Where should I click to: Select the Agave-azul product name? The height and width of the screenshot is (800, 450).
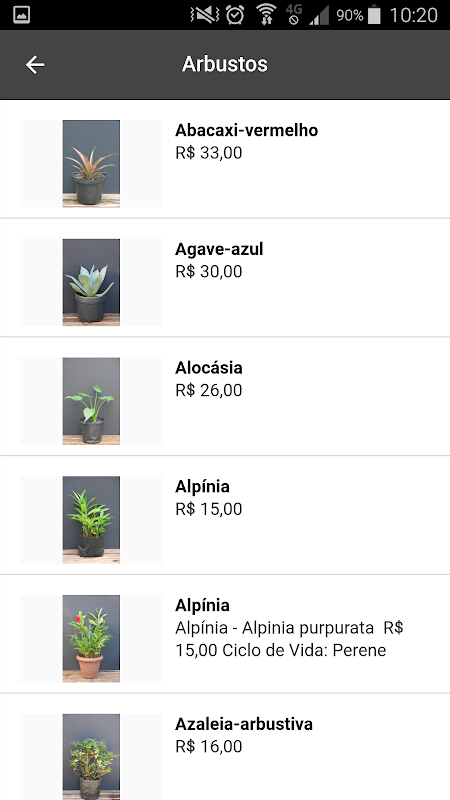tap(219, 249)
